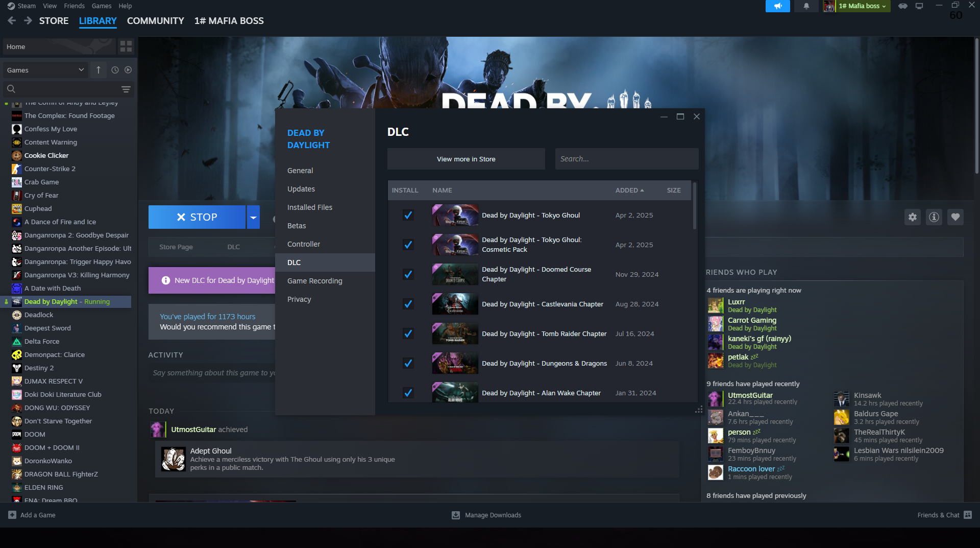Go to the COMMUNITY tab
This screenshot has width=980, height=548.
point(155,21)
